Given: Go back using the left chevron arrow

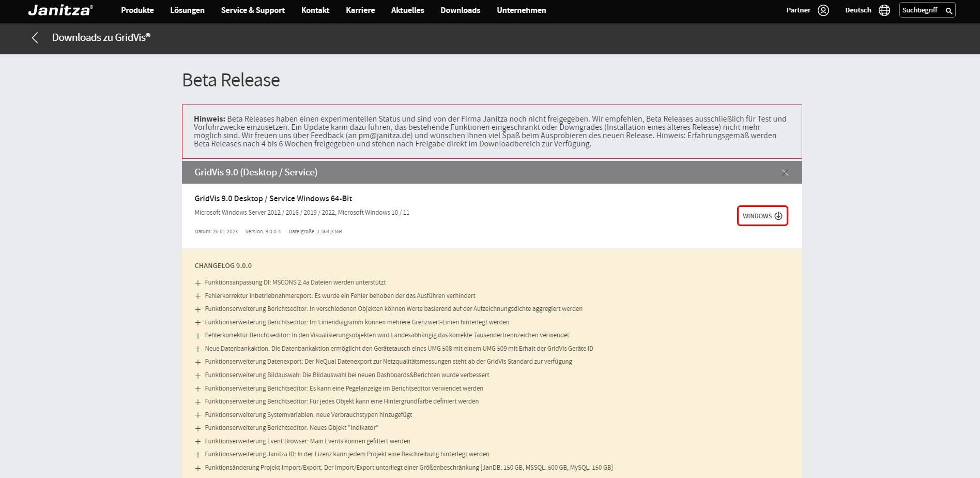Looking at the screenshot, I should (x=35, y=38).
